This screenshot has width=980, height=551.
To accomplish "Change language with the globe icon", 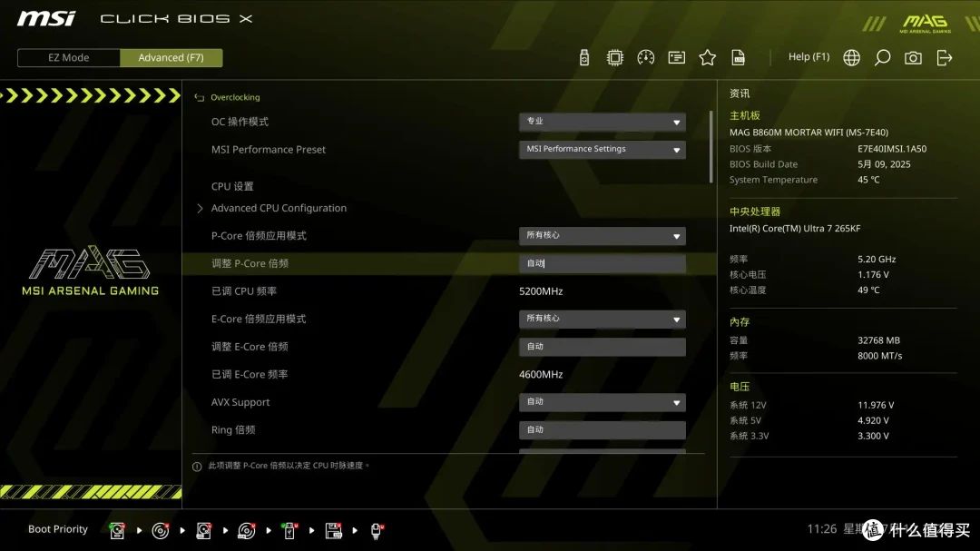I will coord(851,57).
